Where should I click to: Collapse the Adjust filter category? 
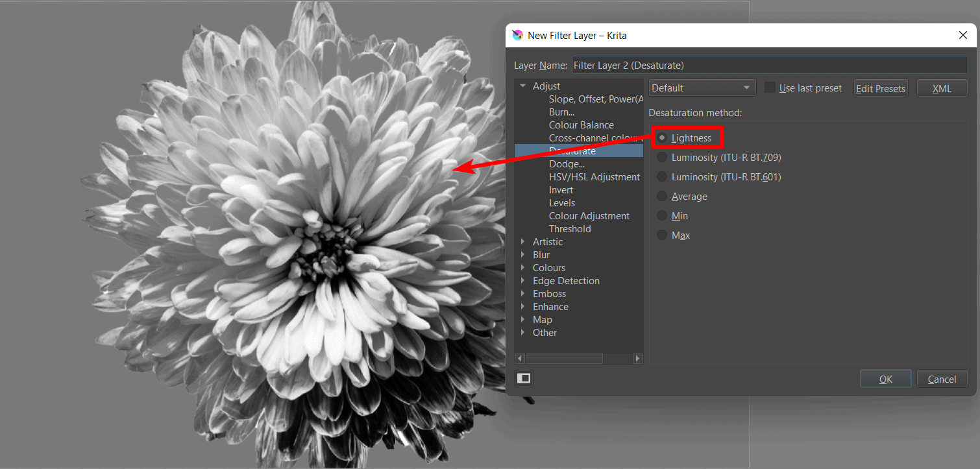coord(523,86)
